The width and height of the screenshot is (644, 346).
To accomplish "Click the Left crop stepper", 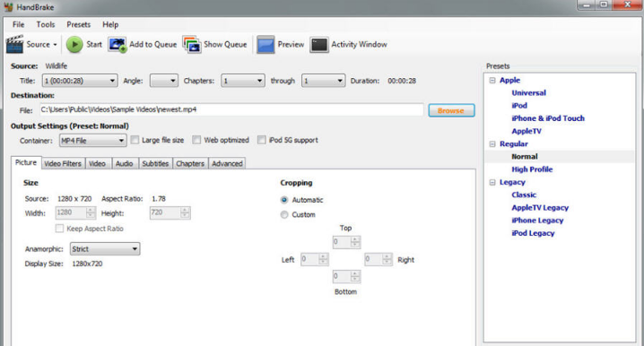I will 315,259.
